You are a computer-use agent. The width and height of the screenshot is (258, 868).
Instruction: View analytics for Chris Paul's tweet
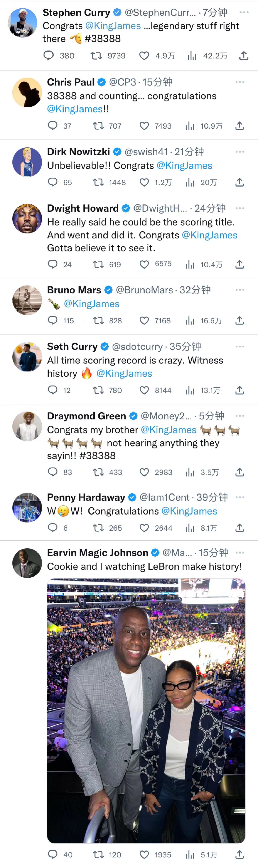point(190,126)
